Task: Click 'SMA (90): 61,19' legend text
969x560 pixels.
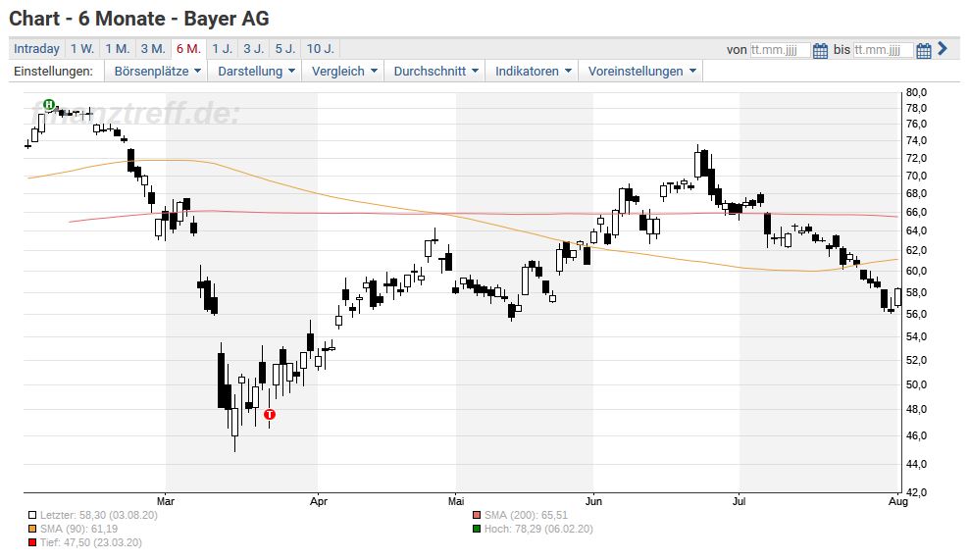Action: [79, 529]
